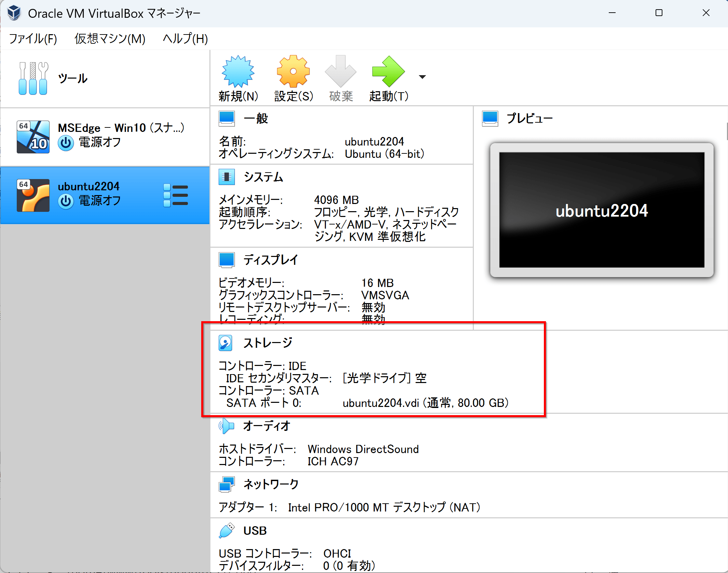
Task: Click the オーディオ audio section icon
Action: point(226,426)
